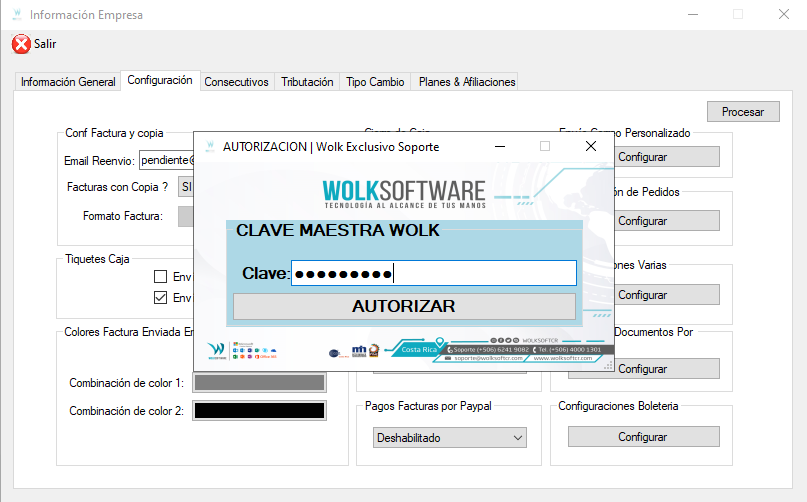This screenshot has height=502, width=807.
Task: Click the Microsoft Office 365 icons in the dialog footer
Action: (255, 350)
